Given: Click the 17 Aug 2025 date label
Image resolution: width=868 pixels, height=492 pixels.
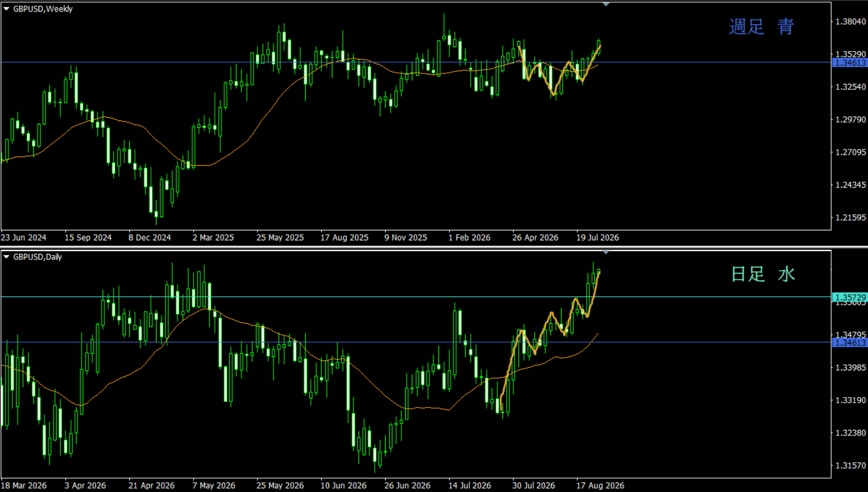Looking at the screenshot, I should [x=344, y=238].
